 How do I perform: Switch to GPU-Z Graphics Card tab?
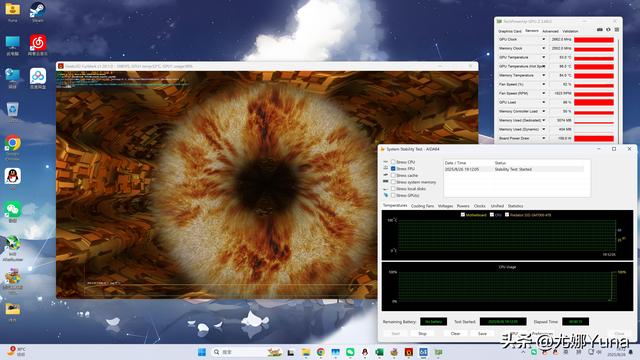[x=509, y=31]
